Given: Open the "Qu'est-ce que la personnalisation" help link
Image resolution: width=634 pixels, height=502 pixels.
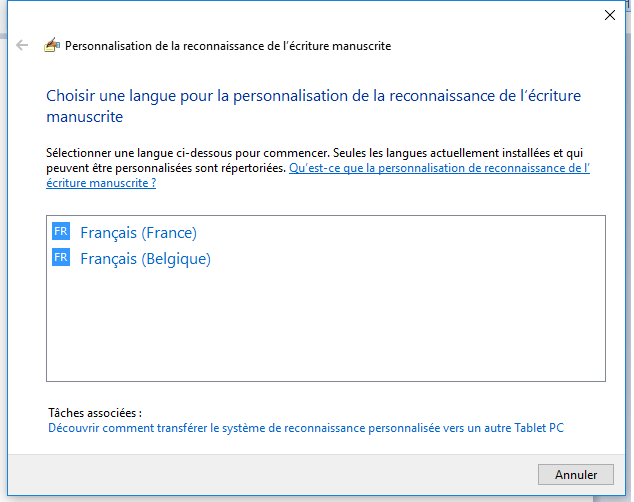Looking at the screenshot, I should click(x=439, y=168).
